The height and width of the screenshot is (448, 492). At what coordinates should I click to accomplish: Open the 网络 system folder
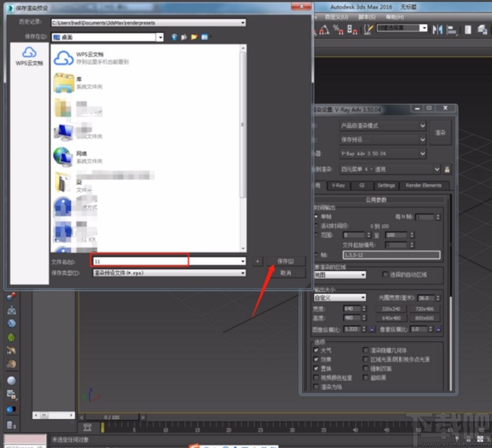coord(78,157)
